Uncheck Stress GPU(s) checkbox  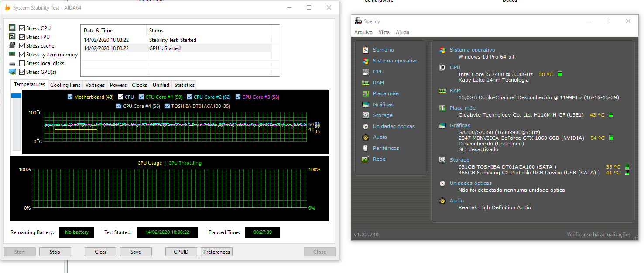22,72
